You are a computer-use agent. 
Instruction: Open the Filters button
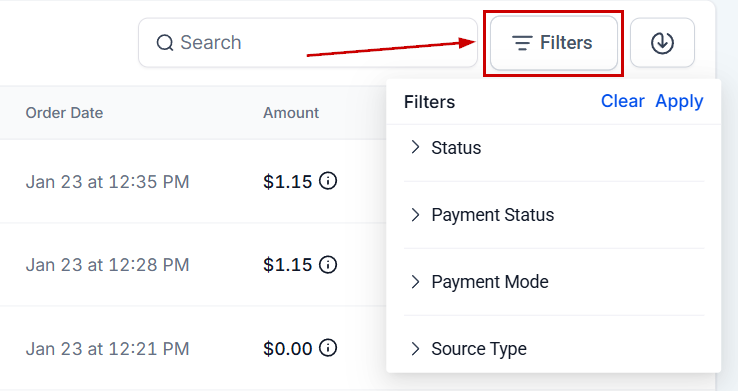554,43
